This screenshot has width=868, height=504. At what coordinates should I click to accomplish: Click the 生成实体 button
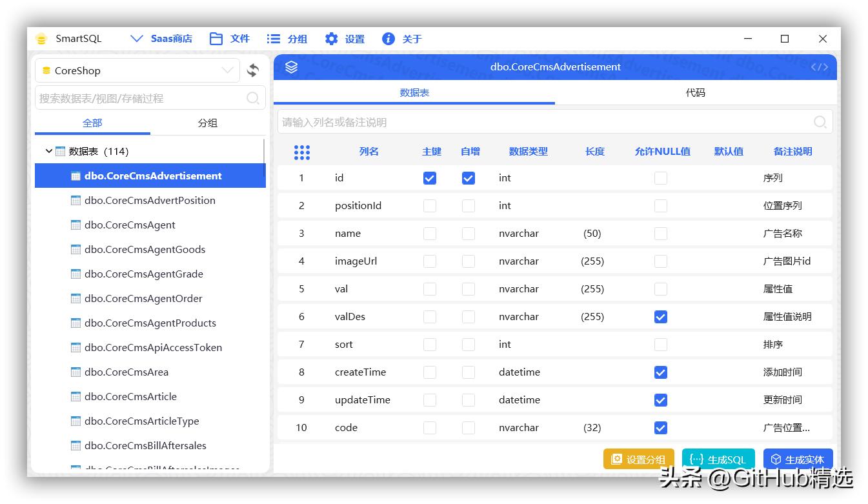tap(798, 459)
